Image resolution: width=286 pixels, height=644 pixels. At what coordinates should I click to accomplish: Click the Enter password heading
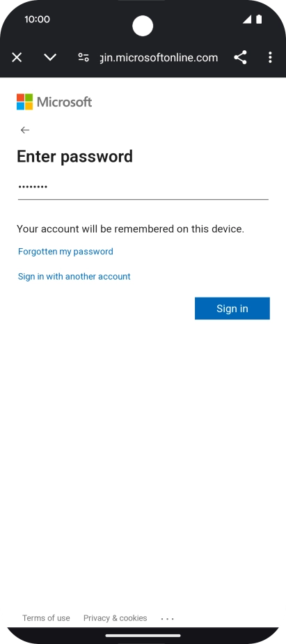(x=74, y=157)
